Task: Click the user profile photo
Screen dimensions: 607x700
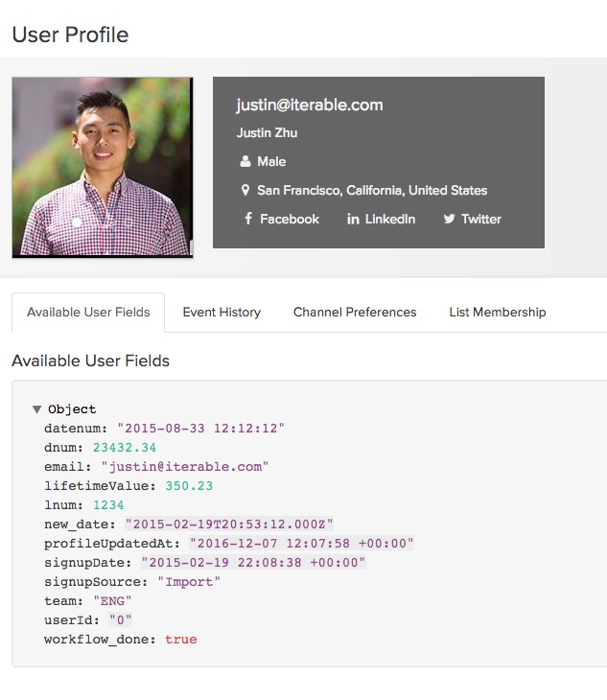Action: coord(103,168)
